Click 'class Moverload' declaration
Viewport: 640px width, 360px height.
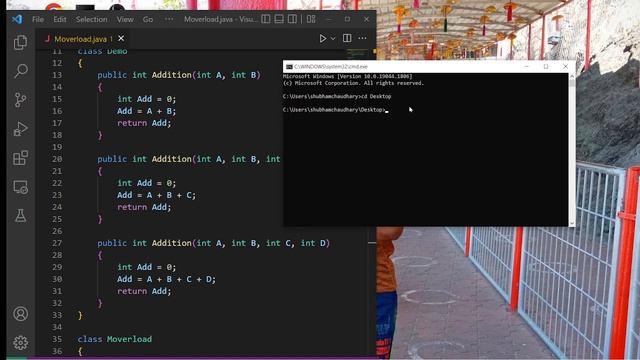[x=115, y=339]
